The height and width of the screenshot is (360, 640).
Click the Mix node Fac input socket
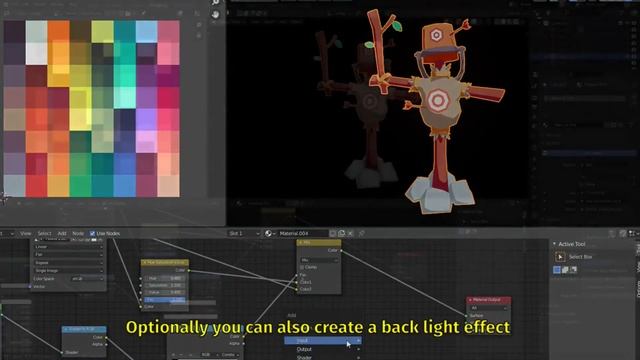click(x=297, y=275)
